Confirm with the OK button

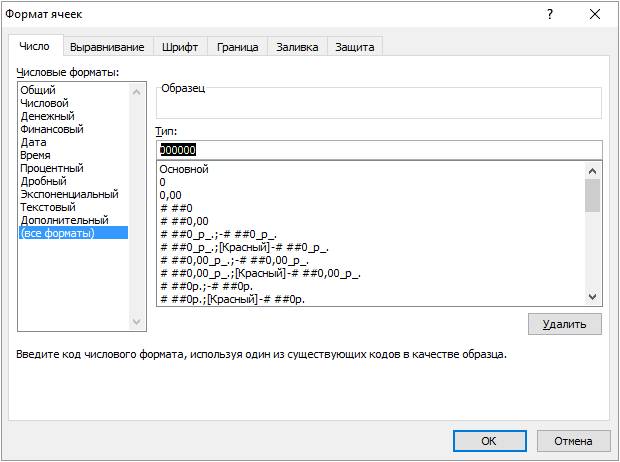point(488,440)
